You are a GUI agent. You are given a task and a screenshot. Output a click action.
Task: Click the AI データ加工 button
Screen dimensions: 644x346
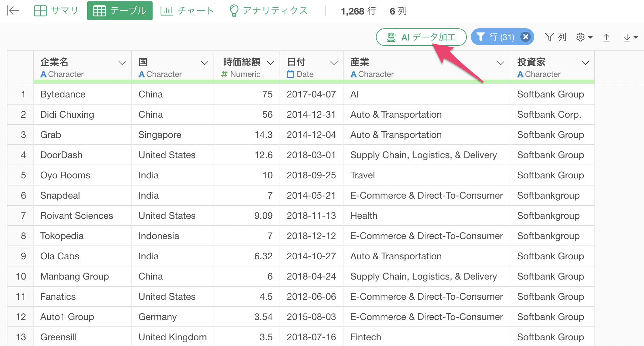point(421,37)
